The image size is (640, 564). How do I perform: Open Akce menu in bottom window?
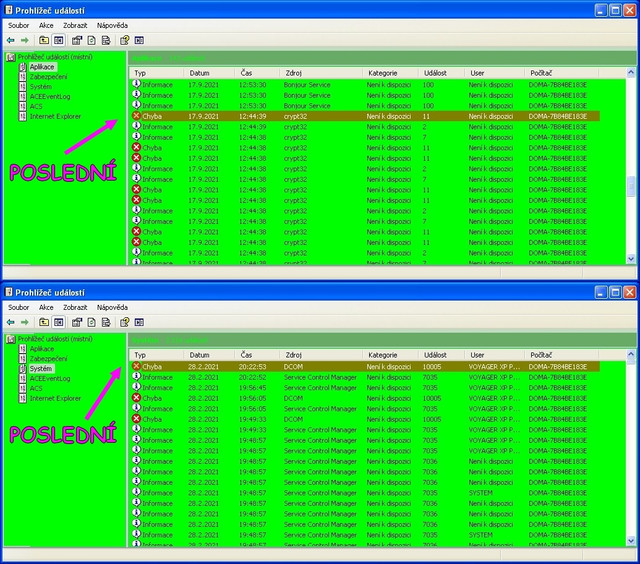[46, 307]
